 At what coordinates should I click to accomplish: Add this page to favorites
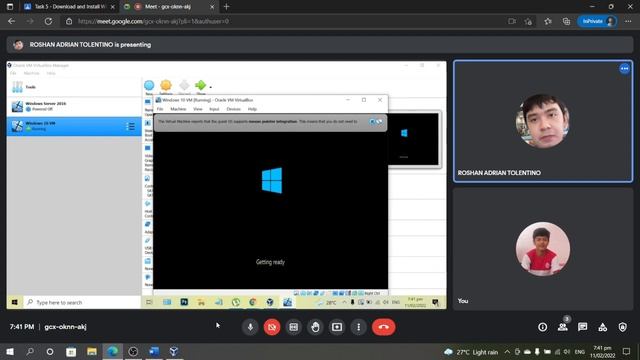pos(529,21)
